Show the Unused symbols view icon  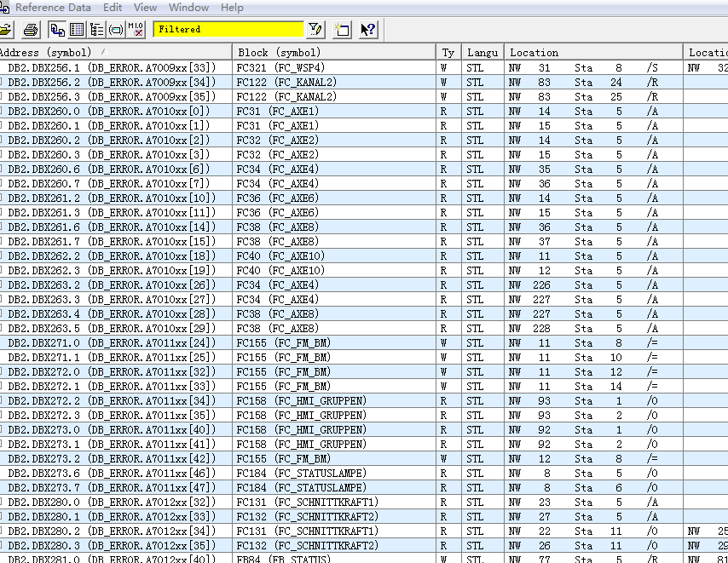(116, 30)
